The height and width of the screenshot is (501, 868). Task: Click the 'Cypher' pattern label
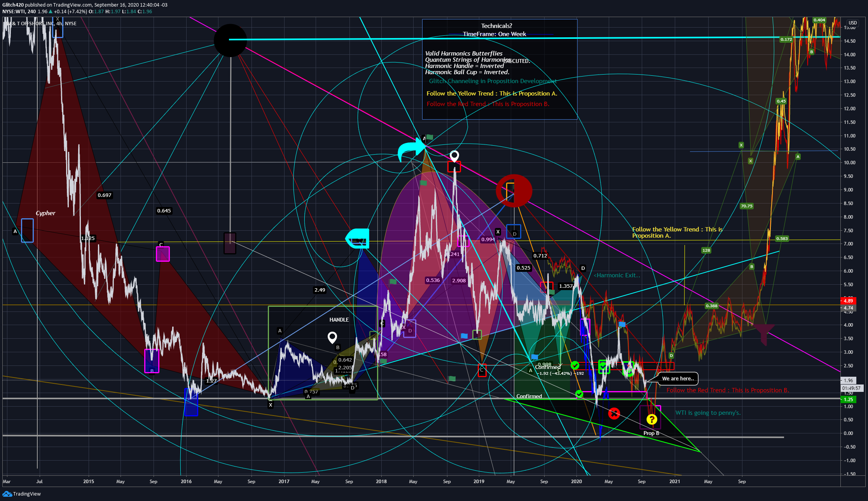click(45, 213)
